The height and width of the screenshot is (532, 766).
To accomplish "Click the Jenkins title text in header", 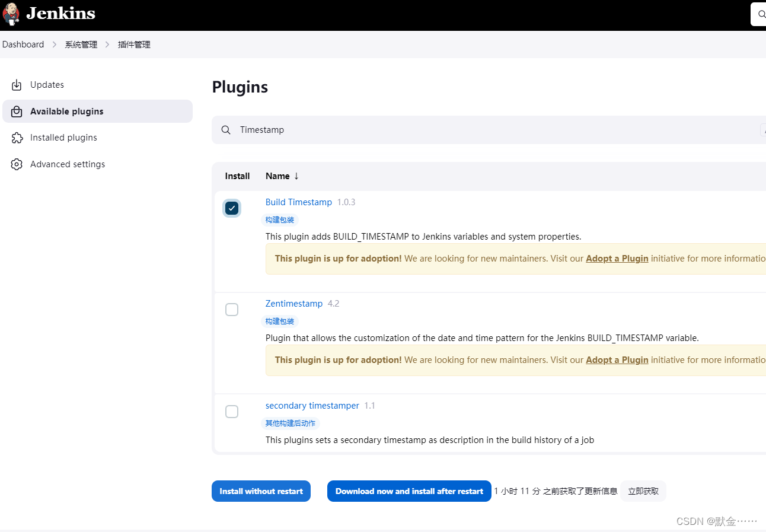I will 60,13.
